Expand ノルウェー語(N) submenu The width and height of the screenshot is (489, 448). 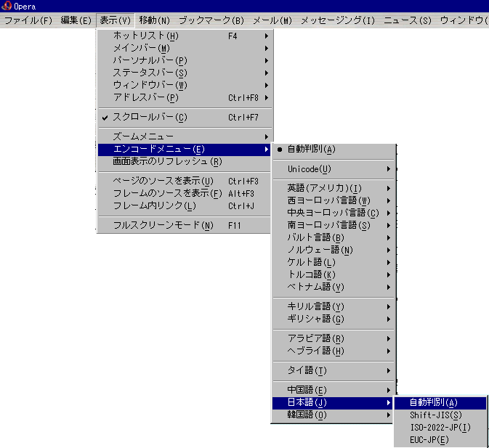click(x=333, y=251)
